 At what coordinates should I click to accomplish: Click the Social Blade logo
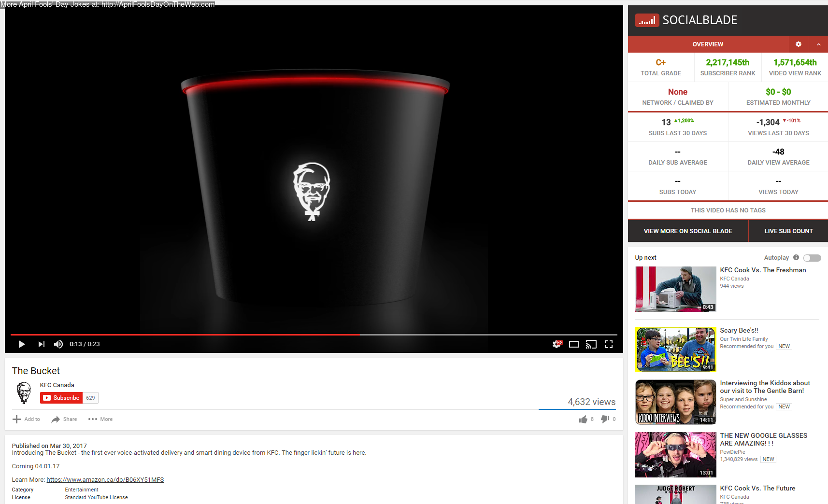point(686,20)
